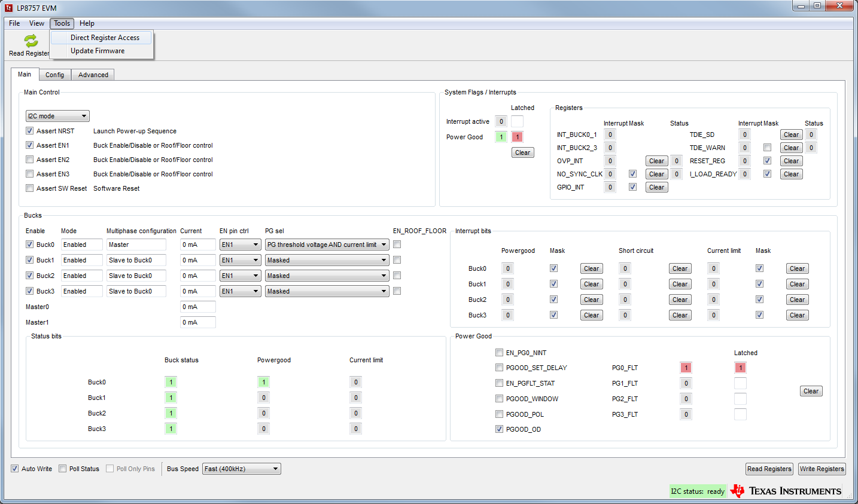Open Buck1 EN pin ctrl dropdown
Viewport: 858px width, 504px height.
pos(241,260)
